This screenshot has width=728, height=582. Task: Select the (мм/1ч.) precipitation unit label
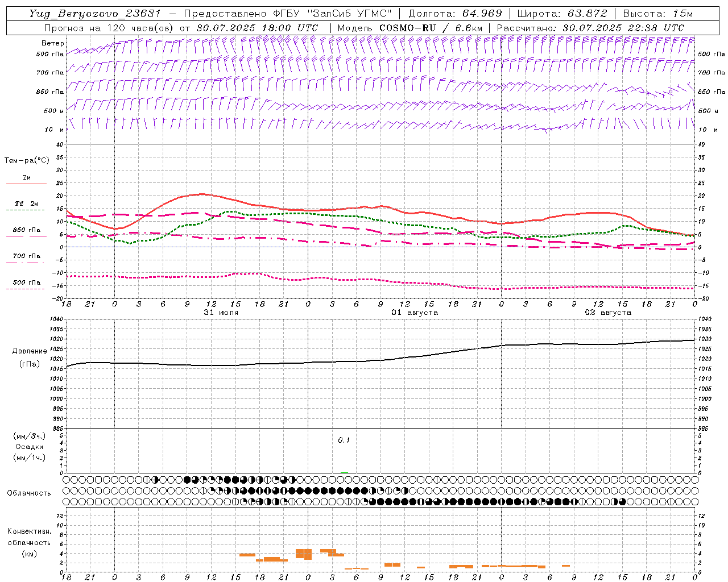pos(29,458)
